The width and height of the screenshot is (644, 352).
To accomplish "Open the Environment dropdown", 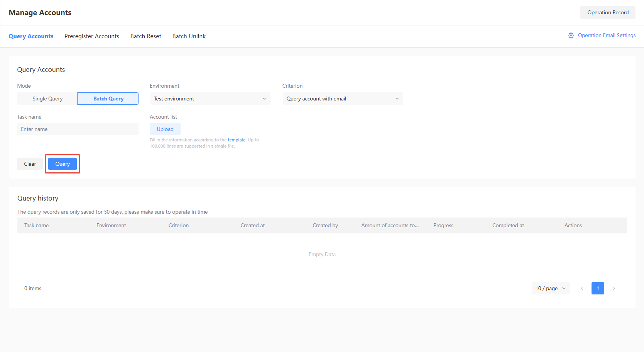I will point(210,99).
